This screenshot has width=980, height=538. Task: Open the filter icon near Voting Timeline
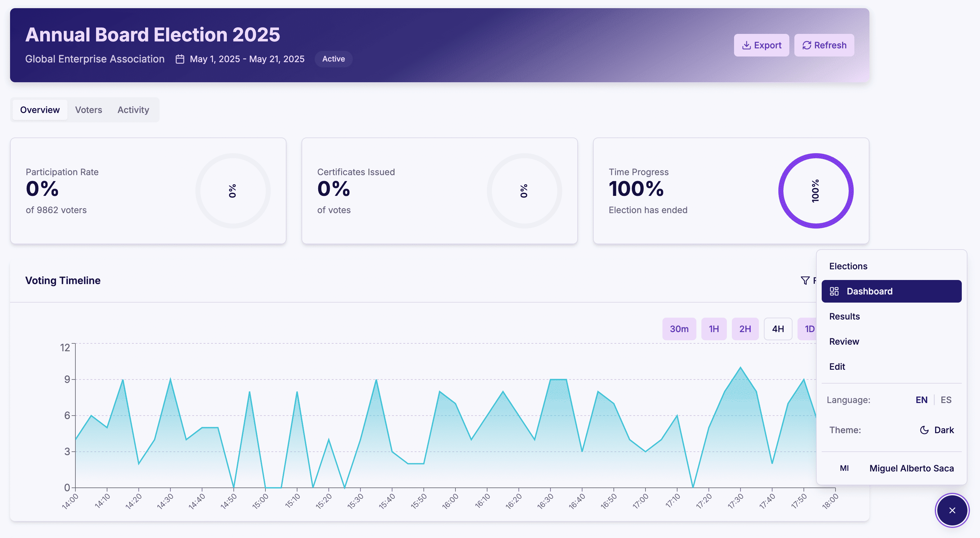pos(805,280)
